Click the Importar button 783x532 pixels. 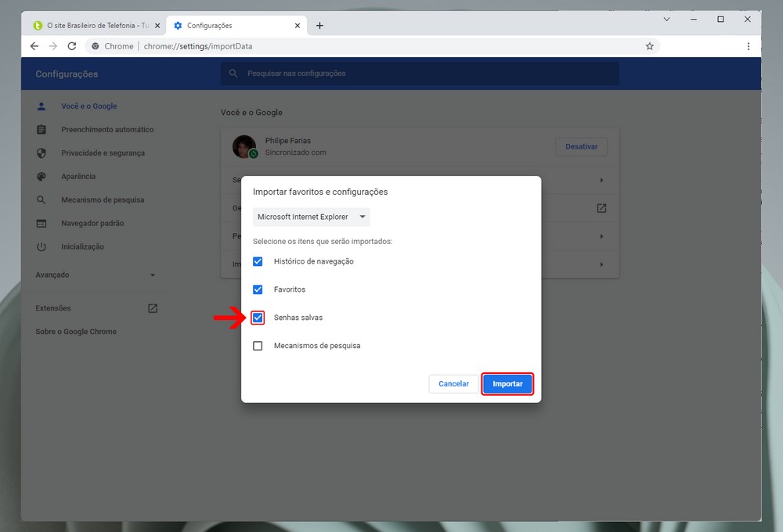tap(507, 384)
